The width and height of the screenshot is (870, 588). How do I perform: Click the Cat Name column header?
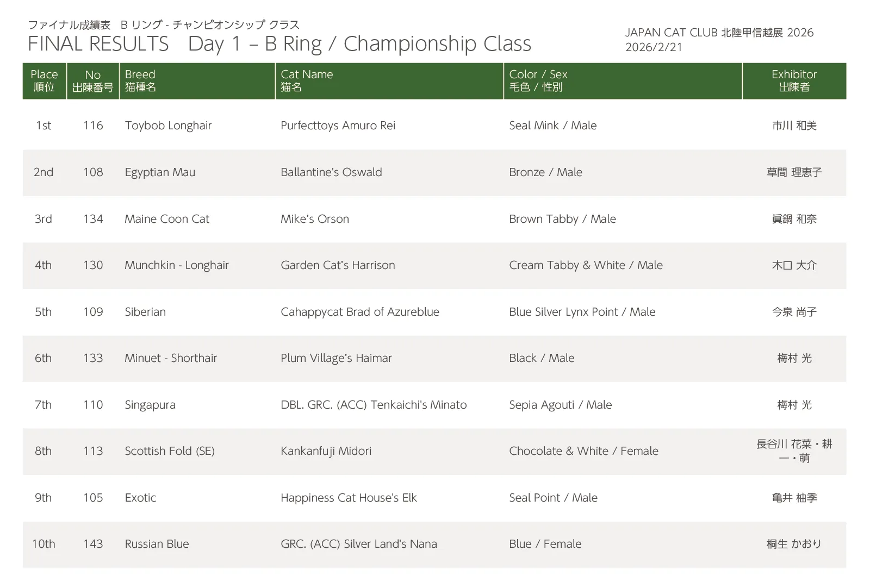(307, 80)
